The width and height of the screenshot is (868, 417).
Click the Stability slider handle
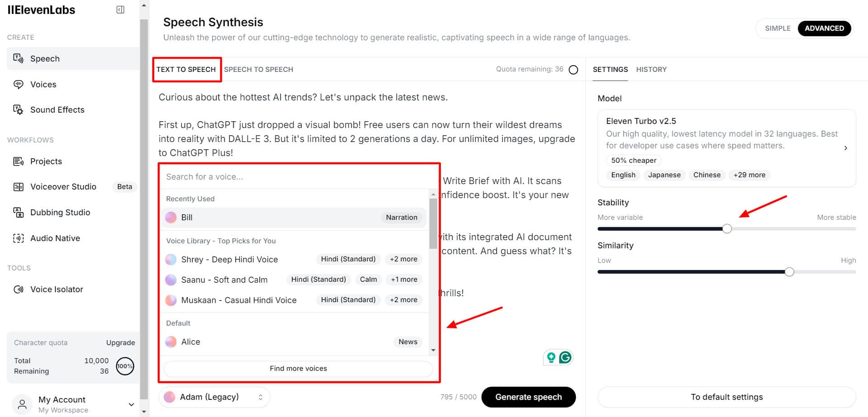tap(727, 229)
